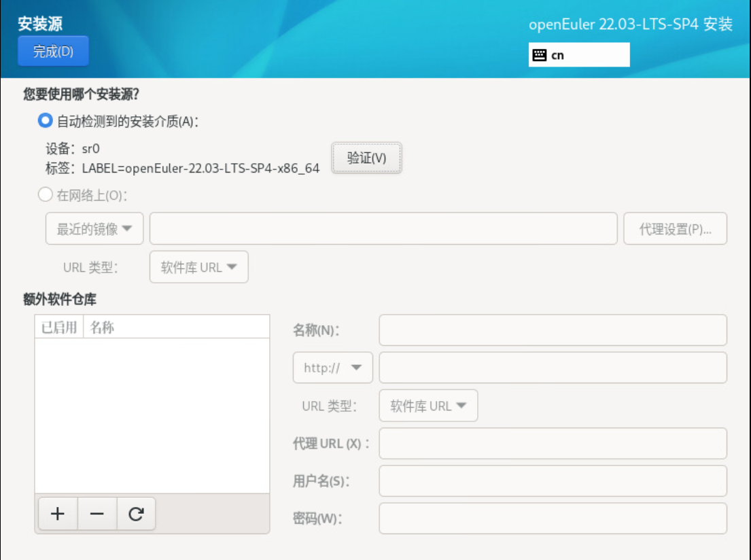Expand the repository URL 类型 dropdown showing 软件库 URL
Screen dimensions: 751x560
coord(428,405)
